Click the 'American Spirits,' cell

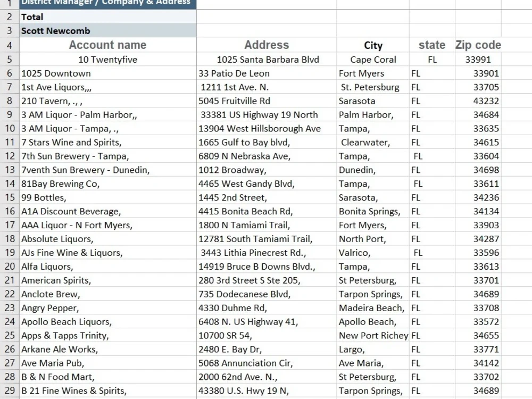coord(107,280)
